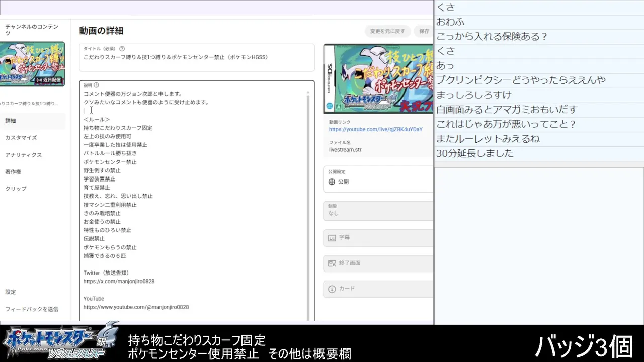Click the subtitles icon
The width and height of the screenshot is (644, 362).
coord(332,238)
